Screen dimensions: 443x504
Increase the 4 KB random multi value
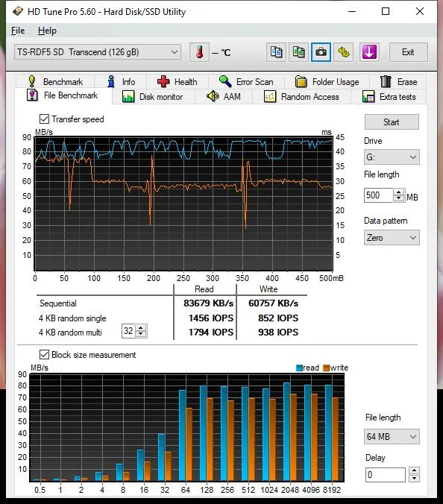141,328
